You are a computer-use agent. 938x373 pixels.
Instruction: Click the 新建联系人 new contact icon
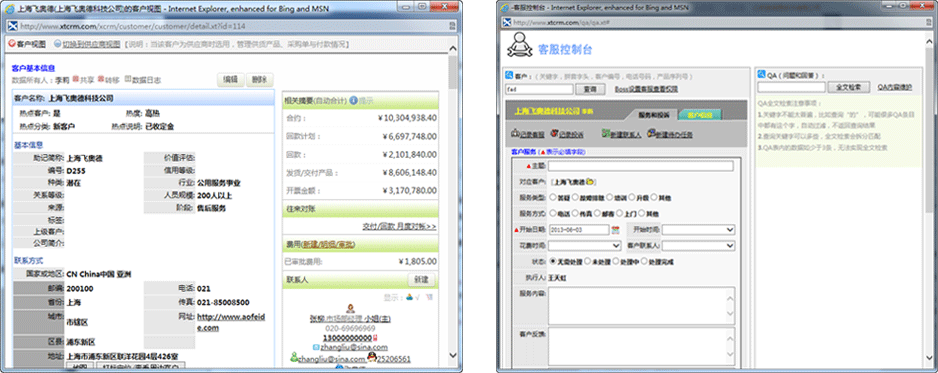tap(606, 134)
